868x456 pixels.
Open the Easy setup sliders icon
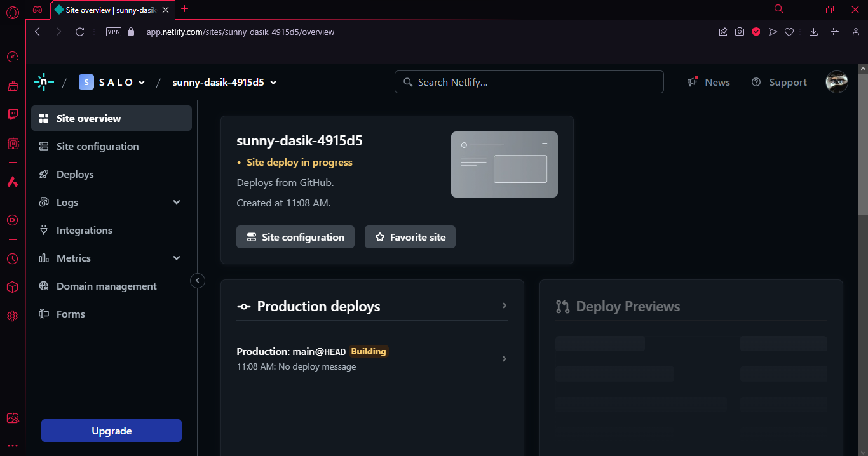pyautogui.click(x=835, y=32)
